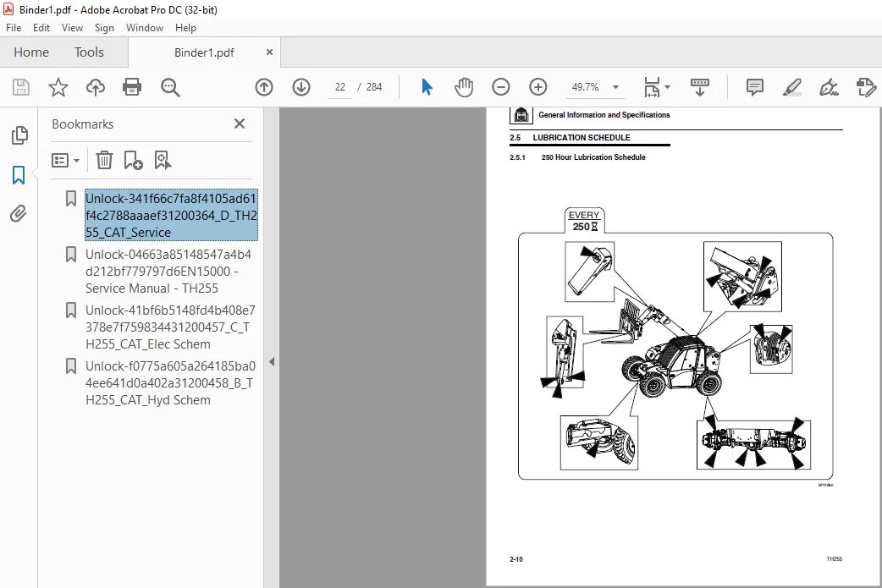Close the Bookmarks panel

tap(240, 124)
